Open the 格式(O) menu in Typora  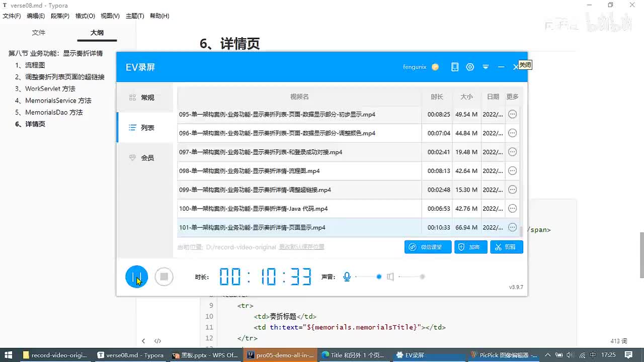[85, 16]
